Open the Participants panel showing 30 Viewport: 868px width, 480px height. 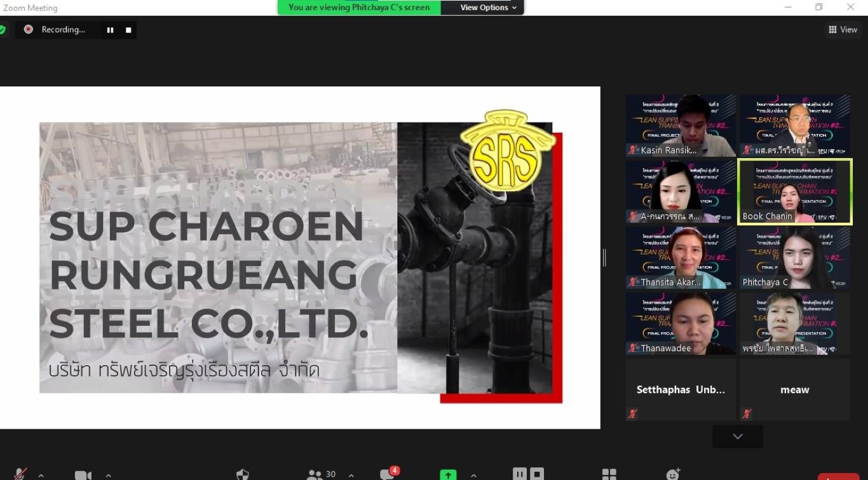[321, 474]
